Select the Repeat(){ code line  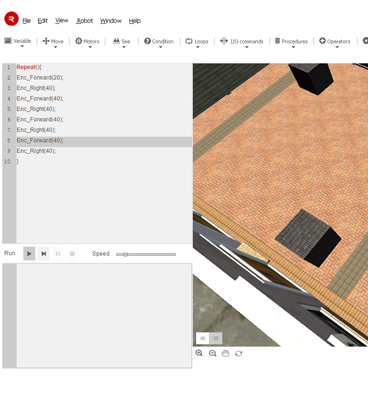[x=29, y=67]
